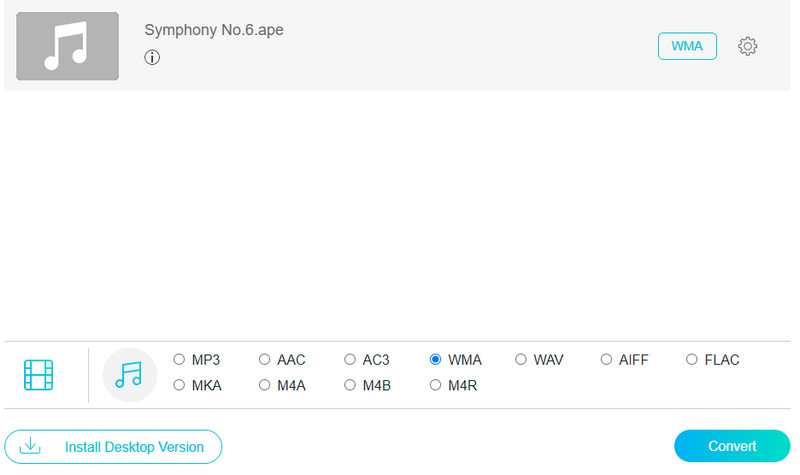Click the Convert button
The width and height of the screenshot is (800, 475).
731,446
